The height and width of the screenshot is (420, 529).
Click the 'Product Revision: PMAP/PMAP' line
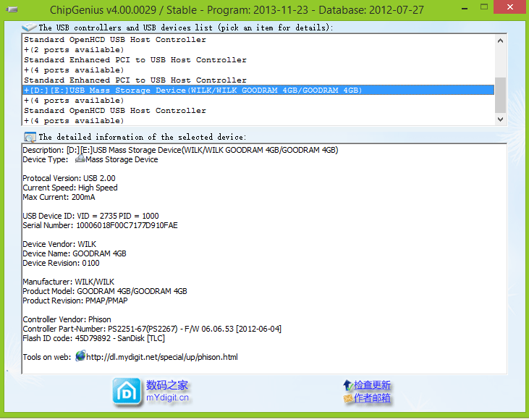click(75, 301)
